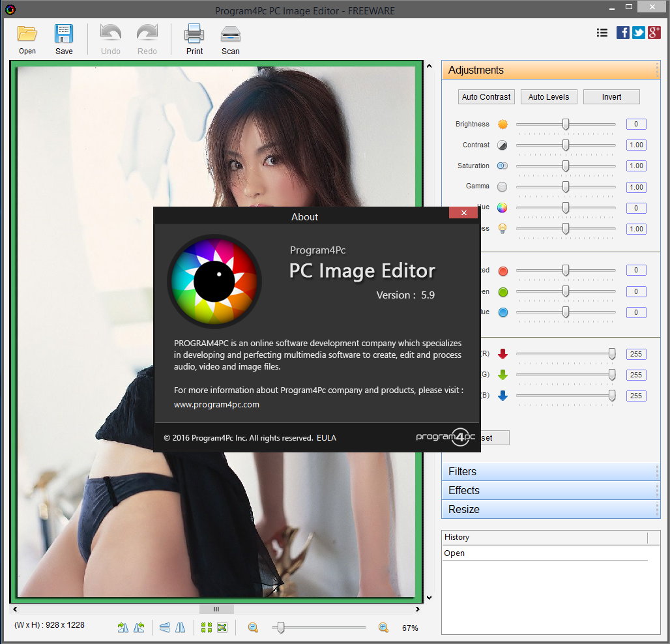
Task: Expand the Effects section
Action: click(551, 490)
